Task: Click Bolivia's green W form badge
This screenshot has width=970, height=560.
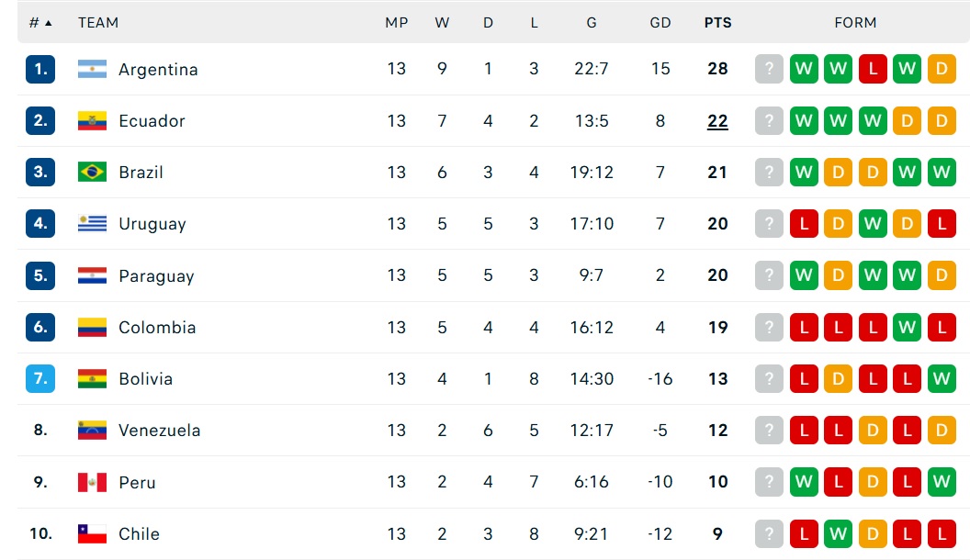Action: click(942, 378)
